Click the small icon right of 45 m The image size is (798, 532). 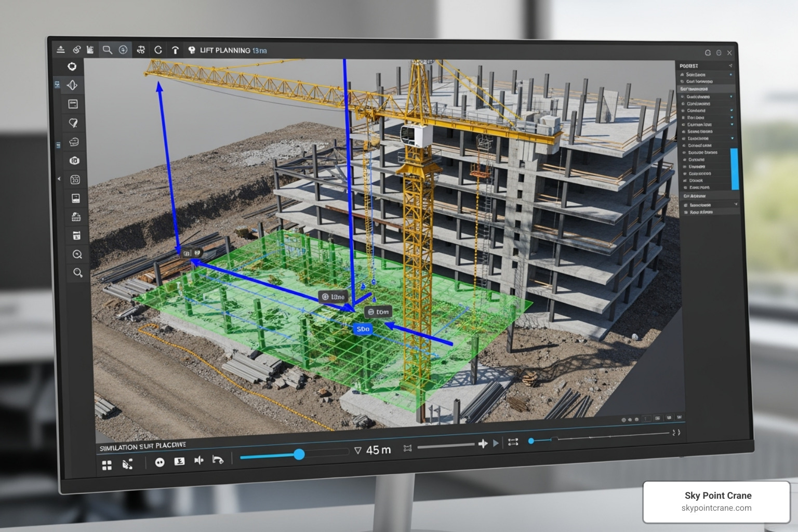pyautogui.click(x=408, y=448)
